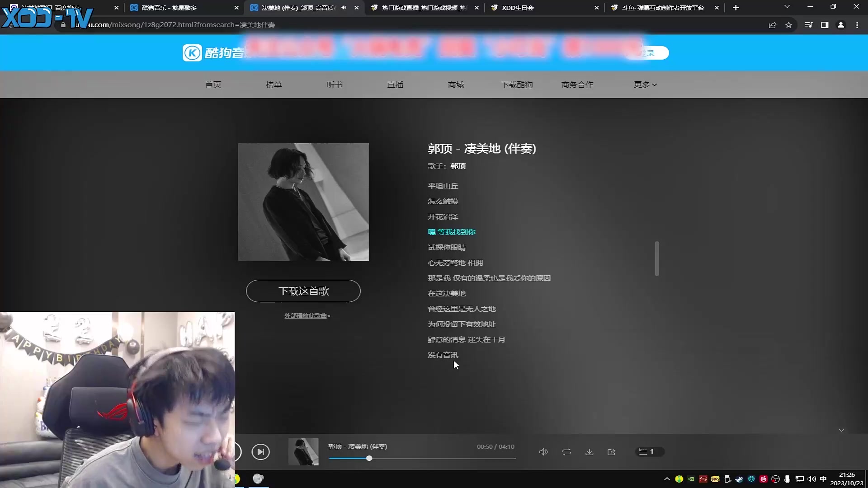Open the 下载酷狗 navigation item
The image size is (868, 488).
[x=517, y=84]
